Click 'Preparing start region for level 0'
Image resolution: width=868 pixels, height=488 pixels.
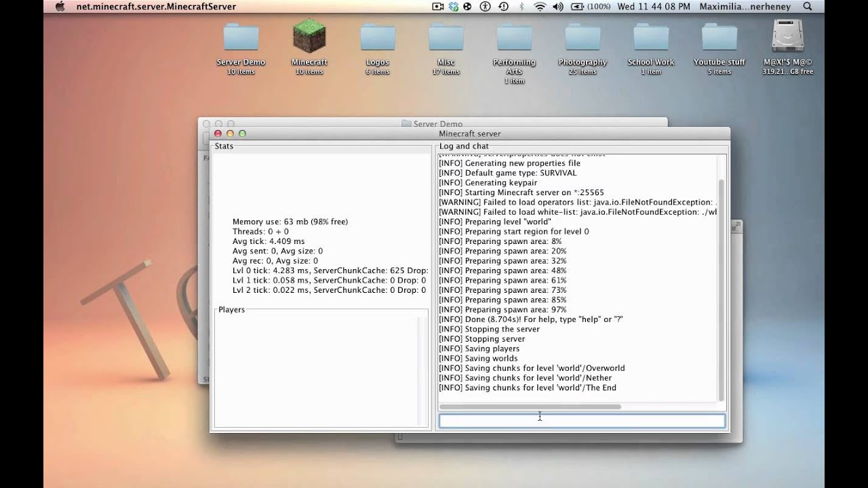click(514, 231)
